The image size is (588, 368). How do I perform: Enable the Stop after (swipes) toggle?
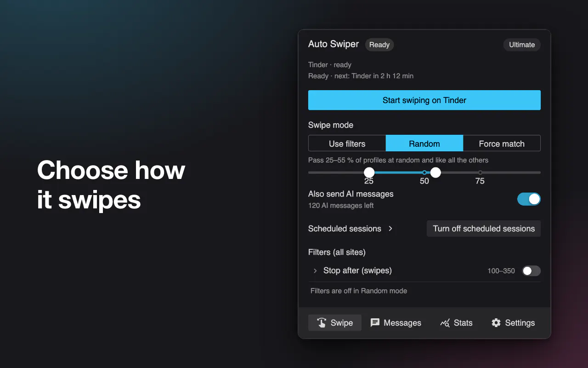coord(531,271)
